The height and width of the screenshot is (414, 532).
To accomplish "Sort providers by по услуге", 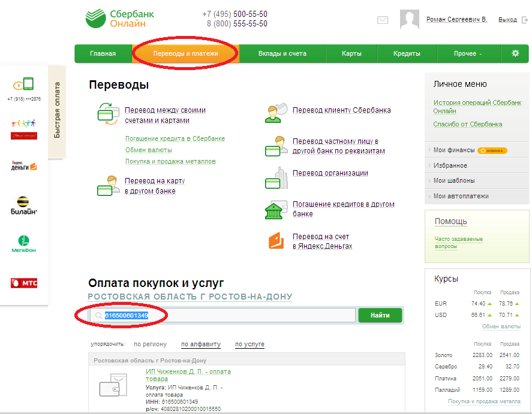I will click(250, 345).
